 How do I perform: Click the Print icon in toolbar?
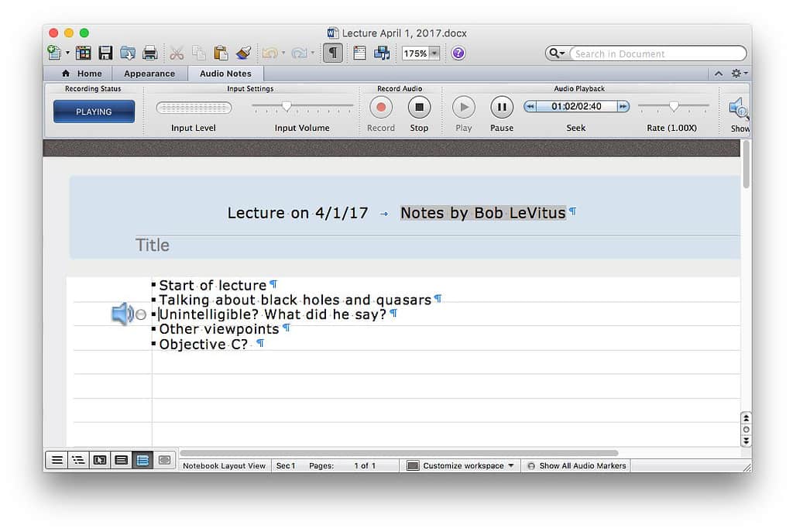tap(150, 53)
